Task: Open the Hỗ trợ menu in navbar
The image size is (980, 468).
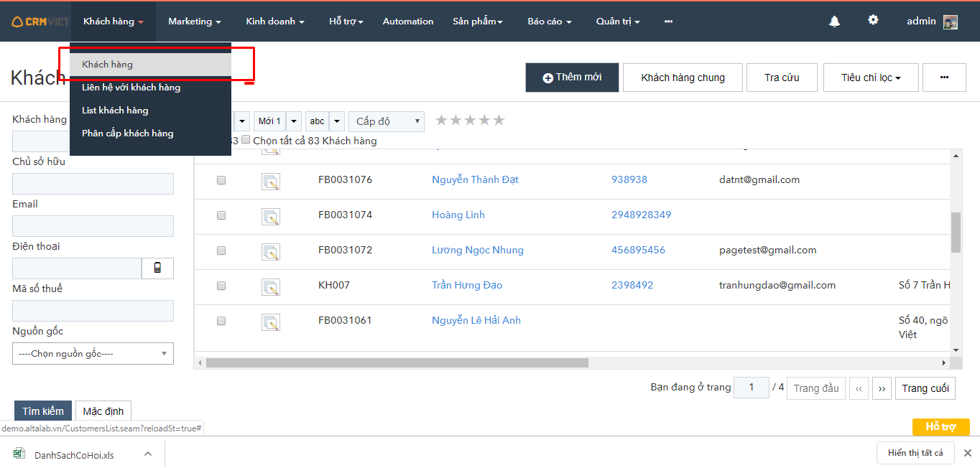Action: click(x=346, y=22)
